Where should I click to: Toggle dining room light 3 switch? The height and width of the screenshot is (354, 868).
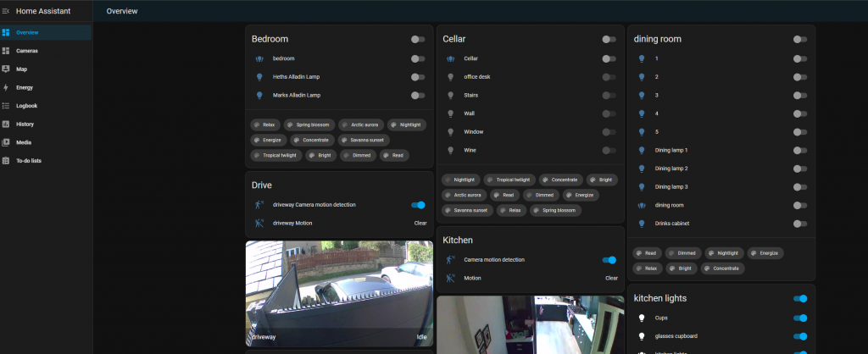tap(800, 95)
